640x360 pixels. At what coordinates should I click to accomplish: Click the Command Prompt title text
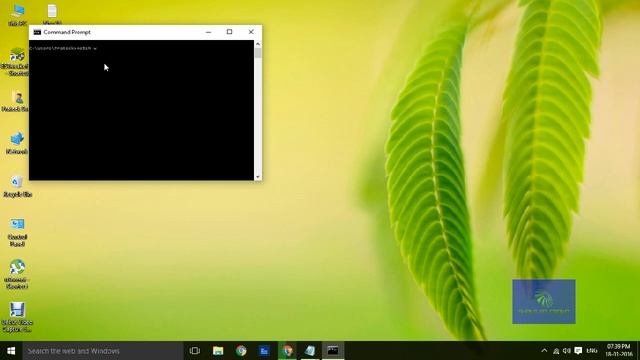tap(67, 32)
